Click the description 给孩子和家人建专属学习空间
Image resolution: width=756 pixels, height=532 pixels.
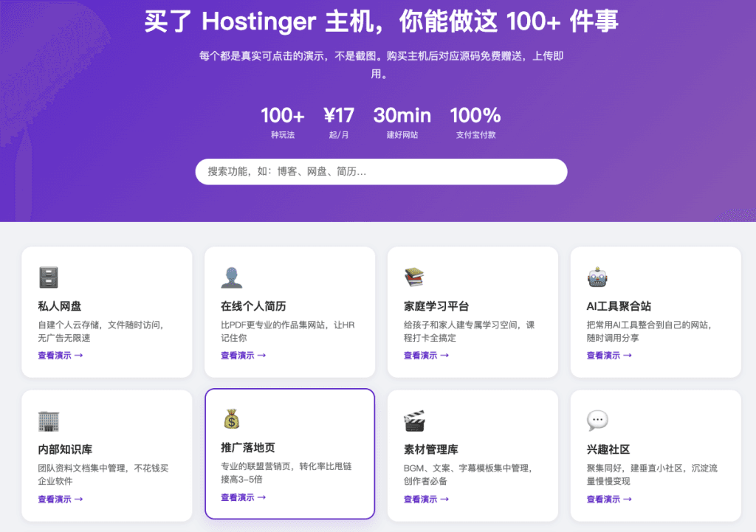click(469, 331)
